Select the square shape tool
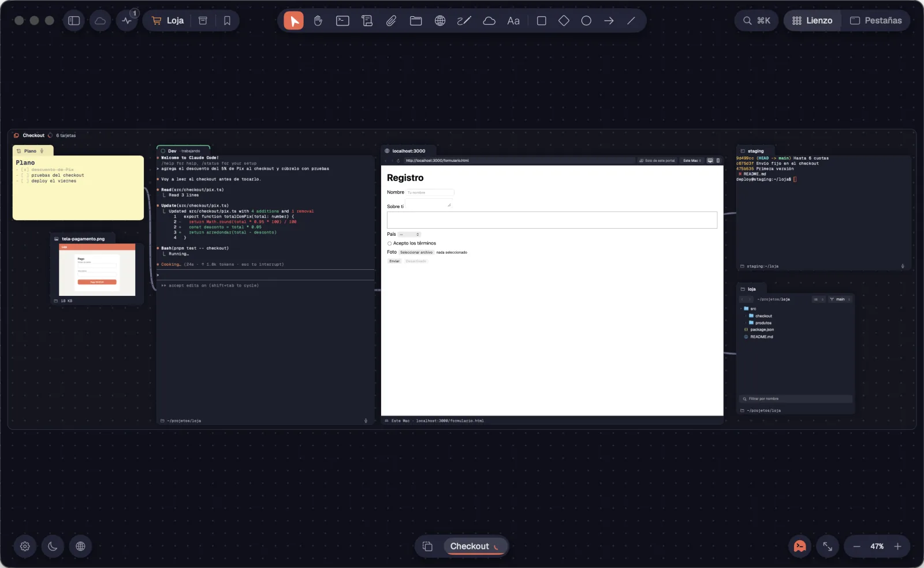This screenshot has height=568, width=924. point(541,21)
